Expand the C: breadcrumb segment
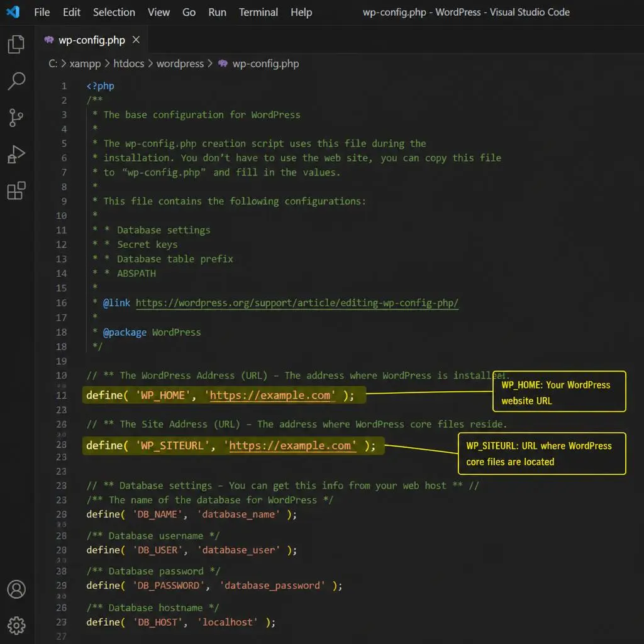The width and height of the screenshot is (644, 644). click(53, 64)
